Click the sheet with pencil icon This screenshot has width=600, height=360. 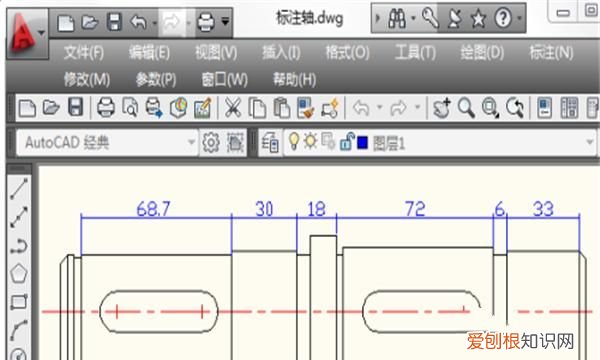point(202,108)
